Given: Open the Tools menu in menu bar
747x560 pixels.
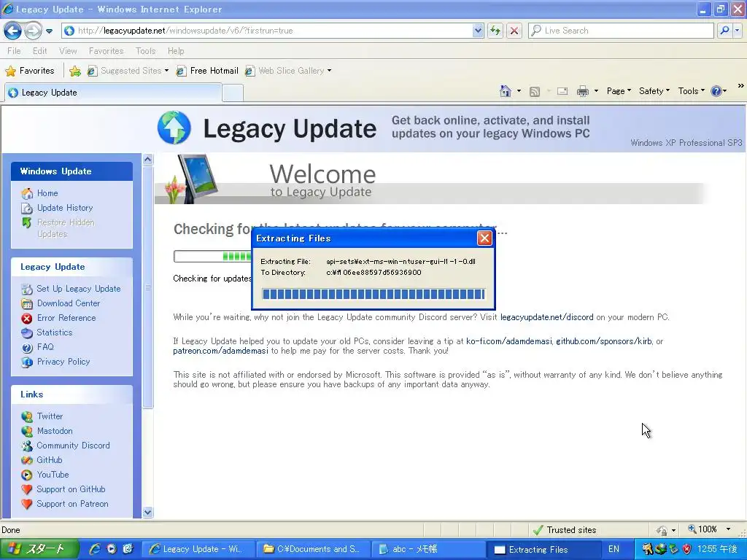Looking at the screenshot, I should tap(145, 51).
